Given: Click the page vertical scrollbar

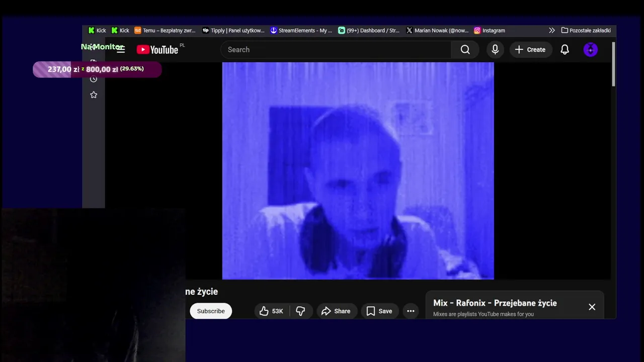Looking at the screenshot, I should tap(613, 64).
